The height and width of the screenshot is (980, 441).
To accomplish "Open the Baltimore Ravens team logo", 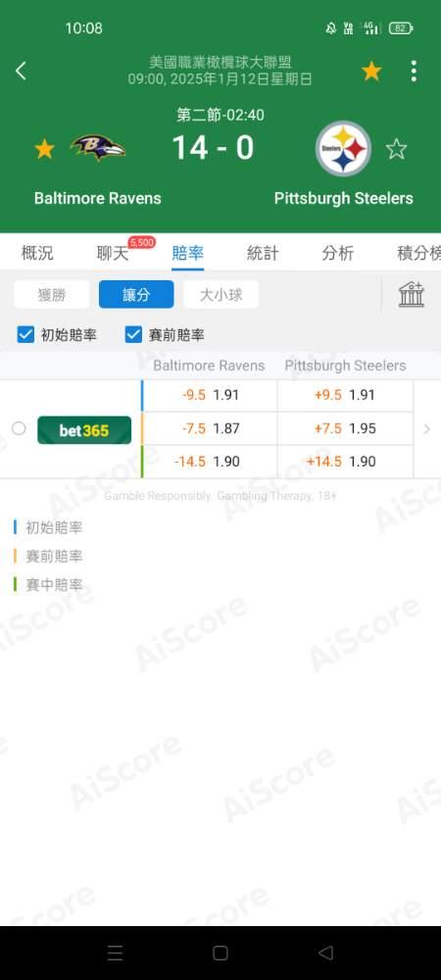I will [98, 148].
